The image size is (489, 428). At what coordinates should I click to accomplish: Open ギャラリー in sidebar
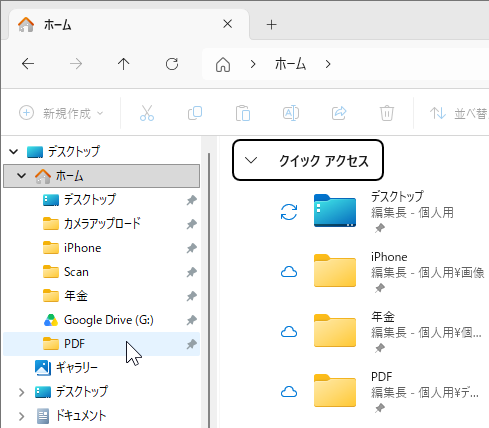102,368
